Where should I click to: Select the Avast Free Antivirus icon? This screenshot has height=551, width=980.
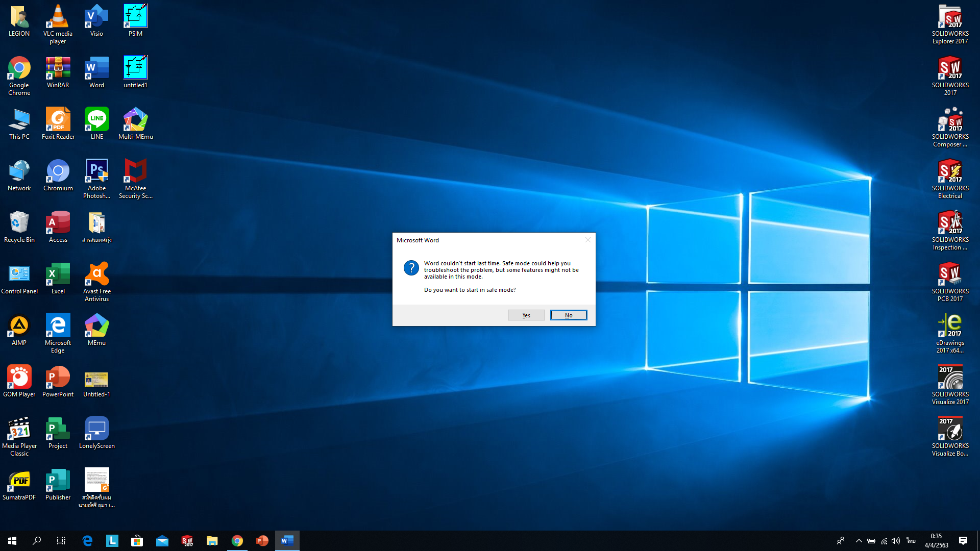click(x=96, y=282)
